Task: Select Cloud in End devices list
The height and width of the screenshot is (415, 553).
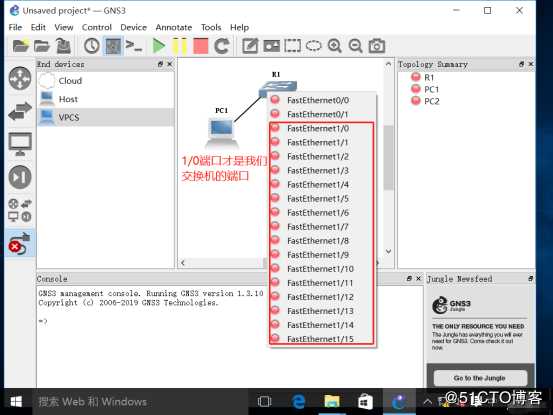Action: (x=105, y=81)
